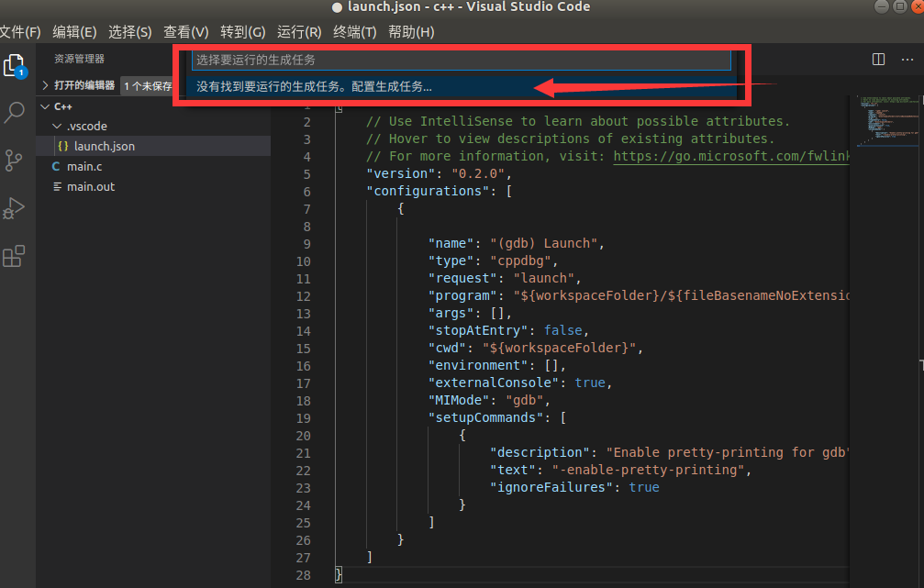Open the Run and Debug view
924x588 pixels.
14,207
